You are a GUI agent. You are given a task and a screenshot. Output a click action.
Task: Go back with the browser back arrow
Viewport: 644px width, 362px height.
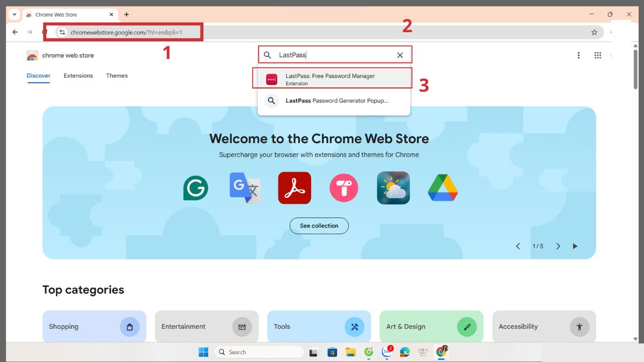tap(15, 32)
